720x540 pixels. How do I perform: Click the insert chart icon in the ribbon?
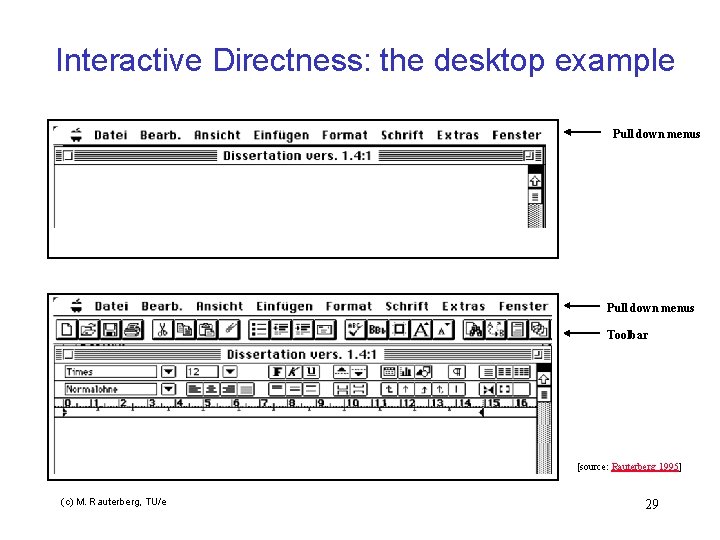coord(405,371)
